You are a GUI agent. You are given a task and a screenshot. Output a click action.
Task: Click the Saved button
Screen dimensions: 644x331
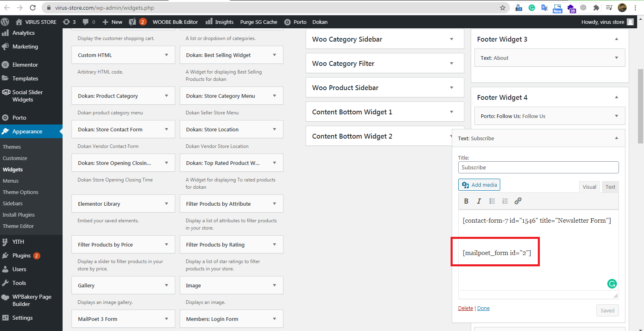[607, 310]
